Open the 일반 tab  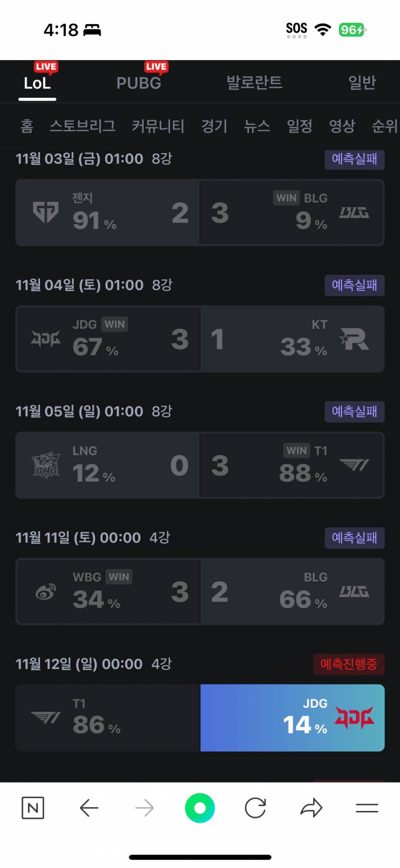(x=362, y=83)
